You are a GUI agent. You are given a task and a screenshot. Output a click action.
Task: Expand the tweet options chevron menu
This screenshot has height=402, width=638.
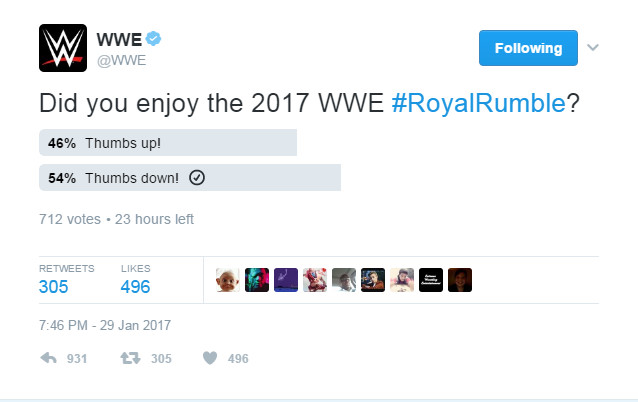tap(592, 48)
